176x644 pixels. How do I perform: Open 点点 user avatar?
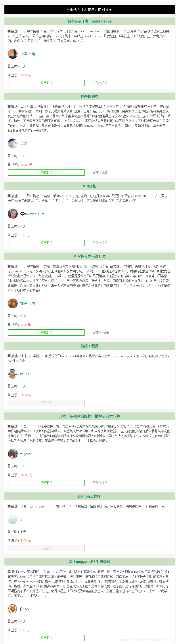[x=13, y=144]
